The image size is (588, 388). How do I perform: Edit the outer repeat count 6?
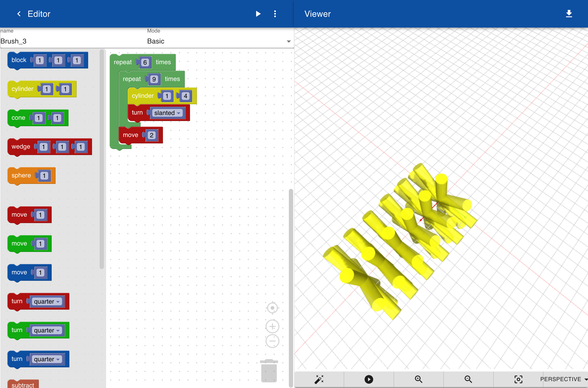click(x=145, y=62)
